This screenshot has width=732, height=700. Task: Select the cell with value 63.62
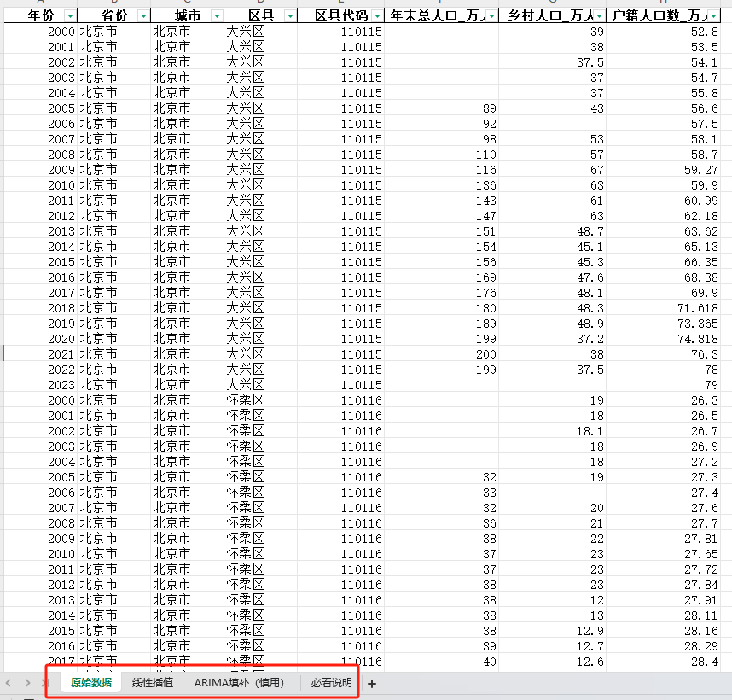click(x=663, y=231)
